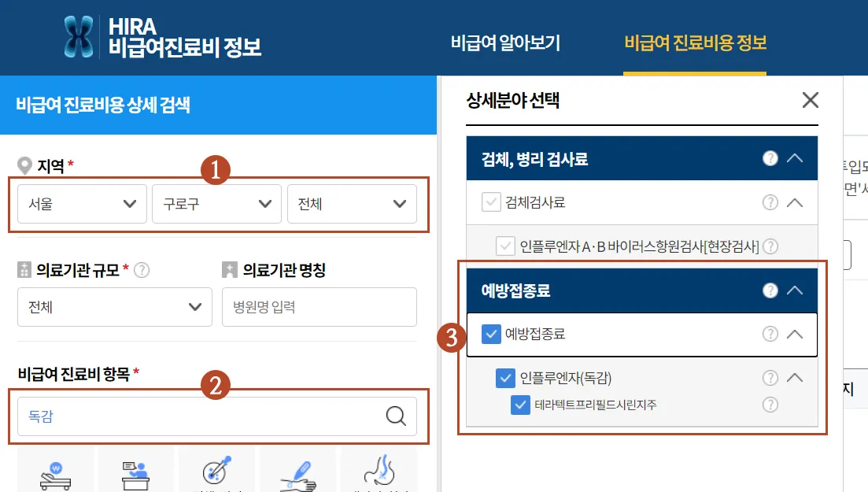The height and width of the screenshot is (492, 868).
Task: Open the 서울 region dropdown
Action: [x=81, y=203]
